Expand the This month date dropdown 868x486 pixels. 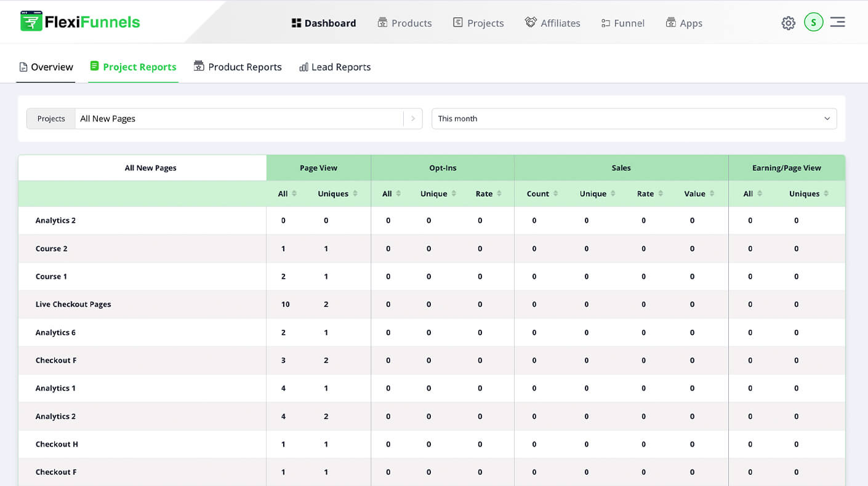[634, 119]
